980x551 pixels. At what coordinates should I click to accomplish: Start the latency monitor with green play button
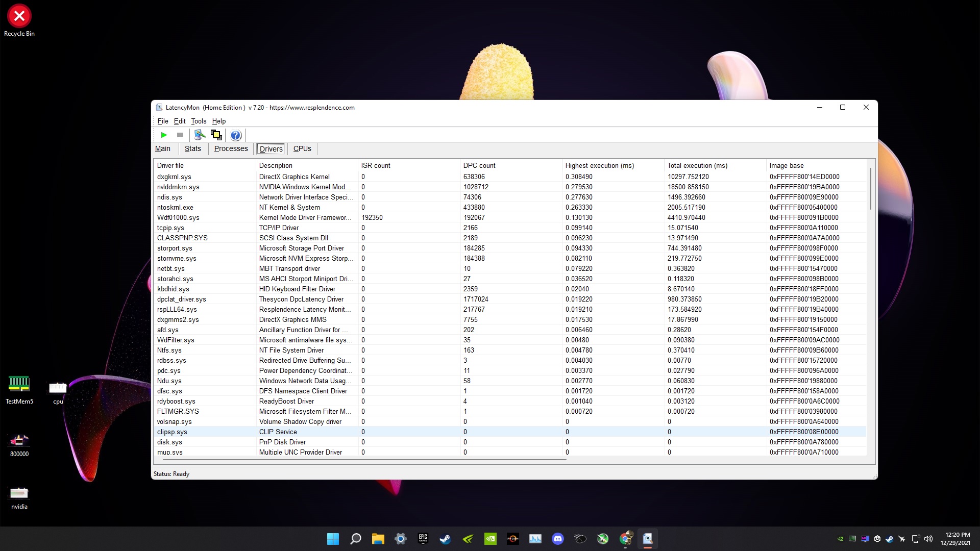click(x=164, y=135)
